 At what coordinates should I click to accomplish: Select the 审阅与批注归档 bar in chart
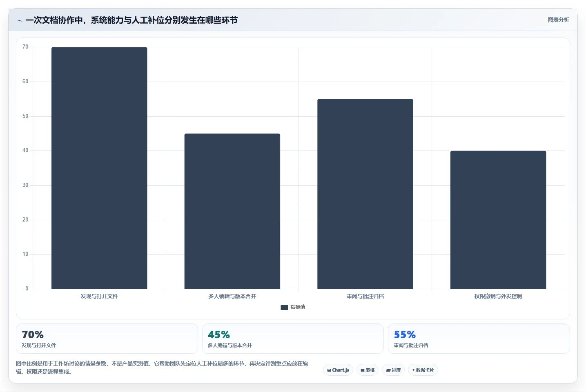tap(365, 194)
